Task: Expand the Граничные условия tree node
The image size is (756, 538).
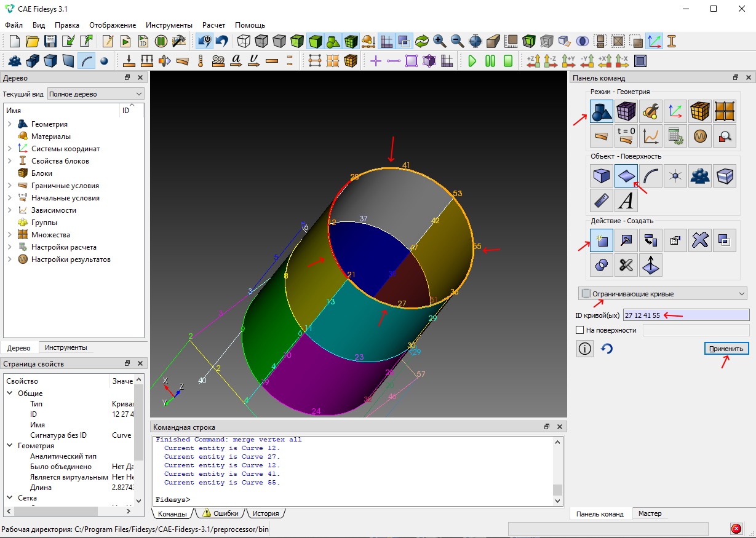Action: [10, 186]
